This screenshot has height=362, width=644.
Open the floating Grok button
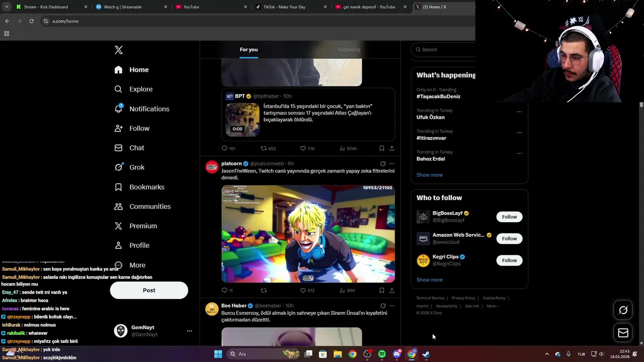pos(623,310)
